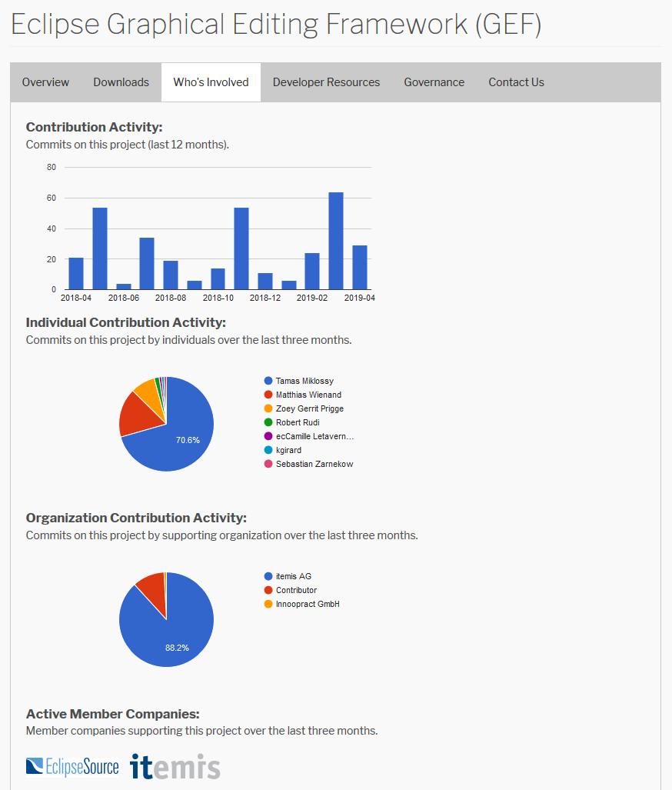Open the Downloads tab
This screenshot has width=672, height=790.
pos(121,82)
